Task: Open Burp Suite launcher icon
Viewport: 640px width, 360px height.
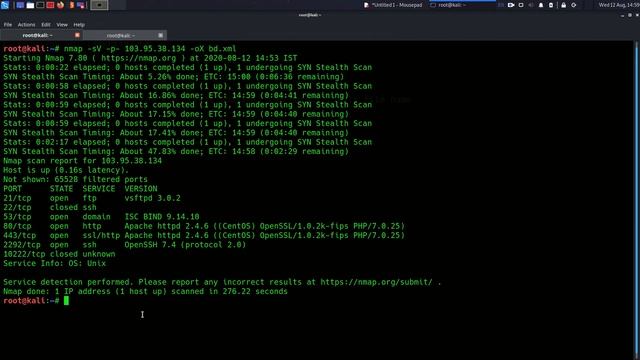Action: tap(71, 5)
